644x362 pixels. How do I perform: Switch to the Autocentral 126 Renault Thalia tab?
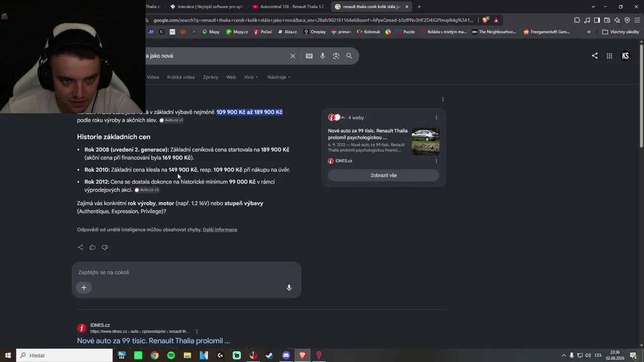[x=288, y=7]
